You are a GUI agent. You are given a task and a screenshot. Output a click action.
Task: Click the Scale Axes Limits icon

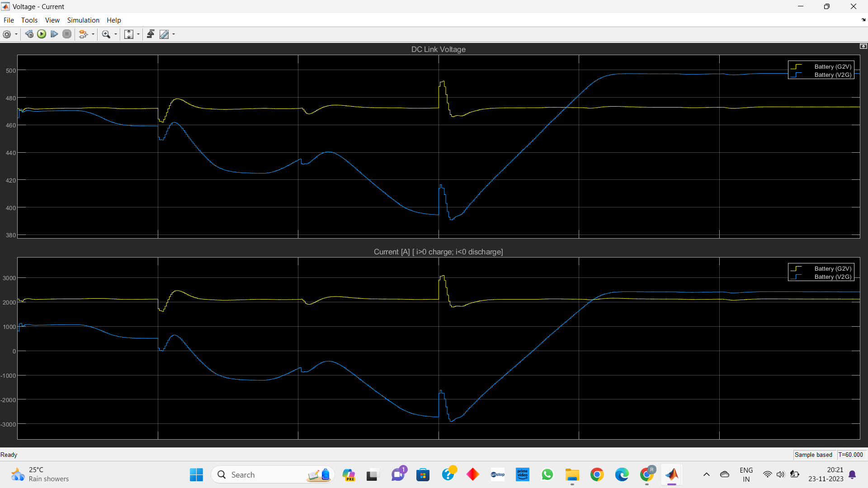tap(129, 34)
